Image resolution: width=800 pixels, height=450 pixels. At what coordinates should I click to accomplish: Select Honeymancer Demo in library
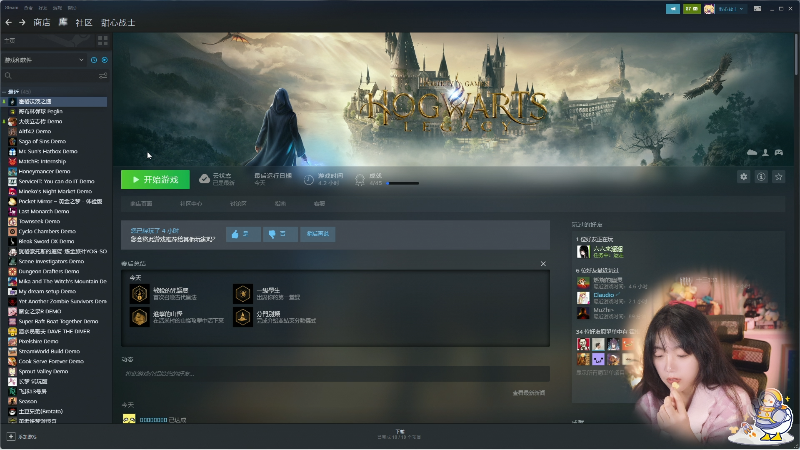(x=44, y=171)
